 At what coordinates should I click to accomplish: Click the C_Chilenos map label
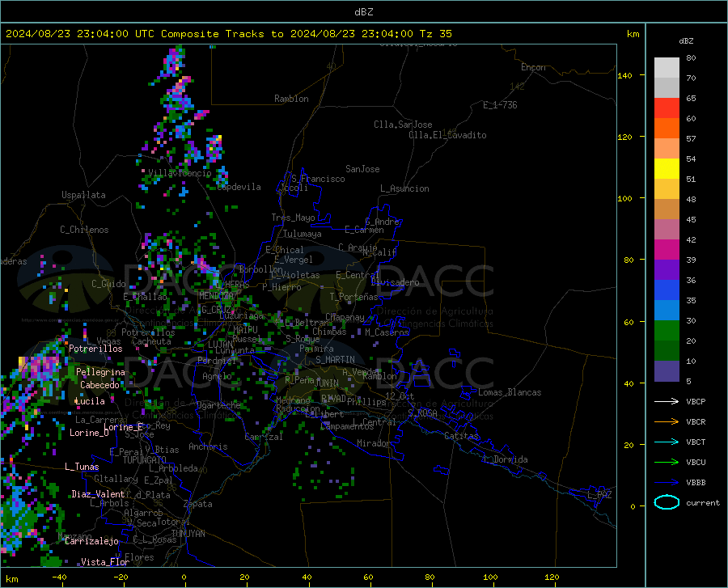click(84, 230)
